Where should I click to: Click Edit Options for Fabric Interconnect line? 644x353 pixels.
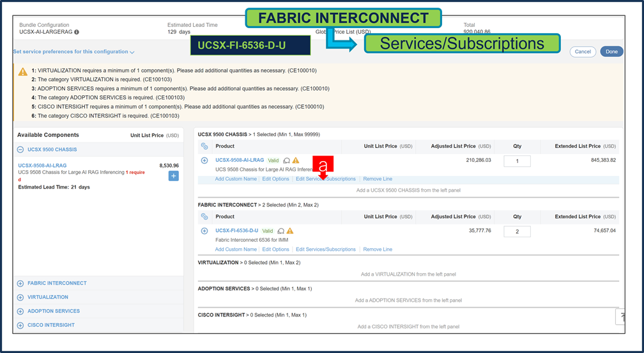tap(275, 249)
